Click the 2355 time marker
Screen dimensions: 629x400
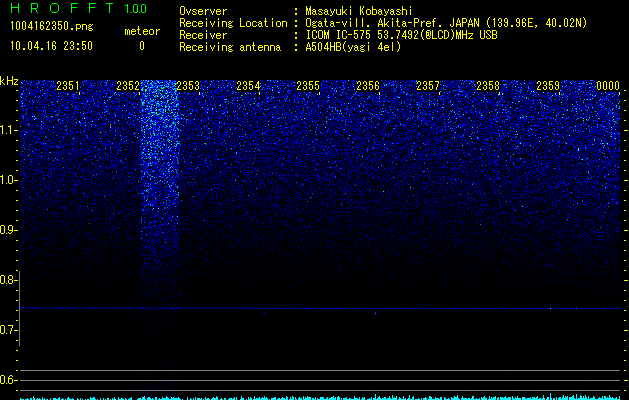click(308, 86)
